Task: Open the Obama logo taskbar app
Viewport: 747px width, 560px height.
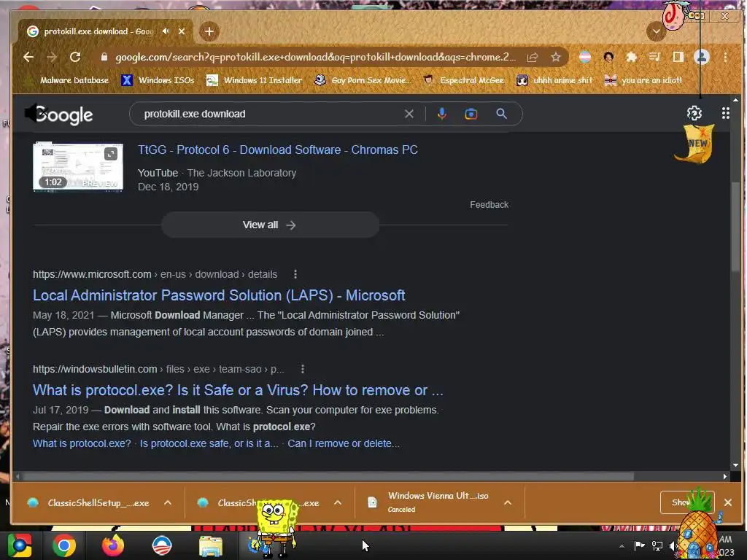Action: coord(161,545)
